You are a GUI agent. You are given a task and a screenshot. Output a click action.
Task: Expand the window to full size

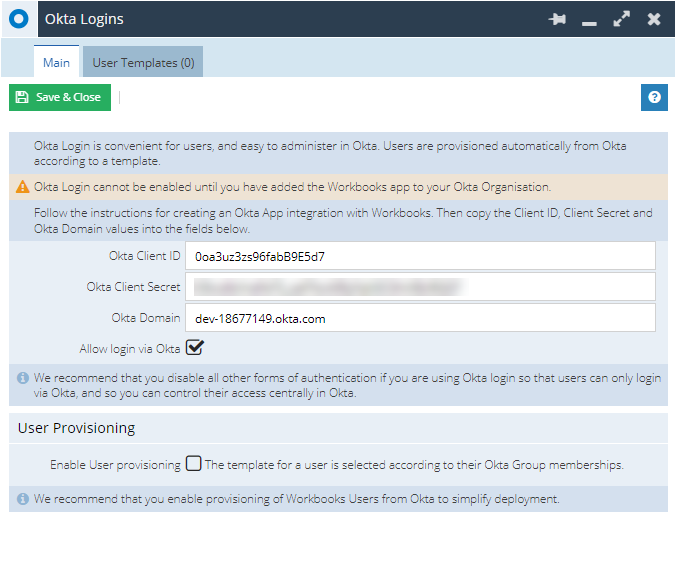click(621, 19)
